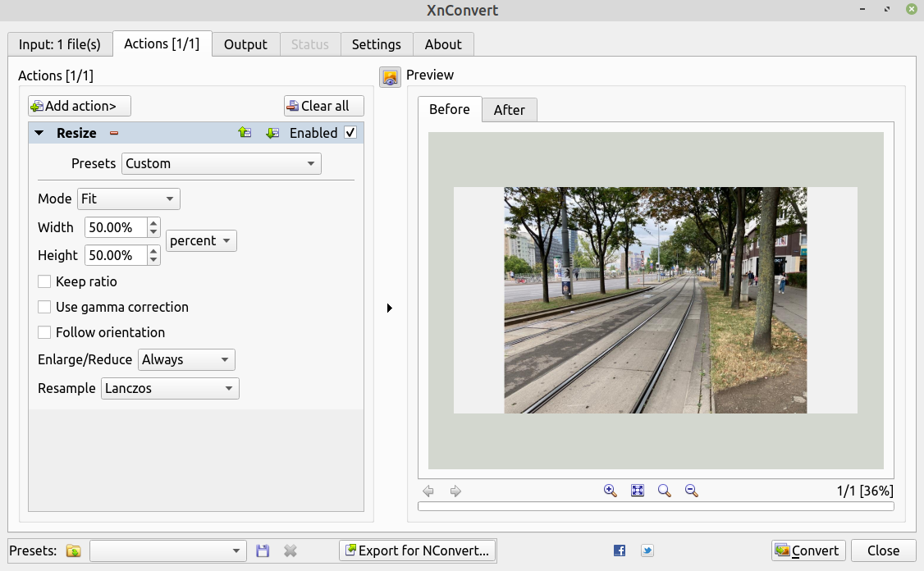Toggle Use gamma correction checkbox
Image resolution: width=924 pixels, height=571 pixels.
click(45, 307)
